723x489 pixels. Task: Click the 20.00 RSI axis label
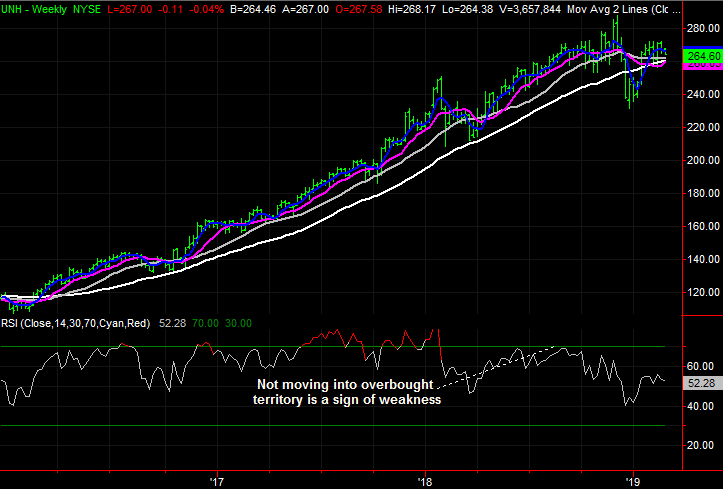pos(700,445)
